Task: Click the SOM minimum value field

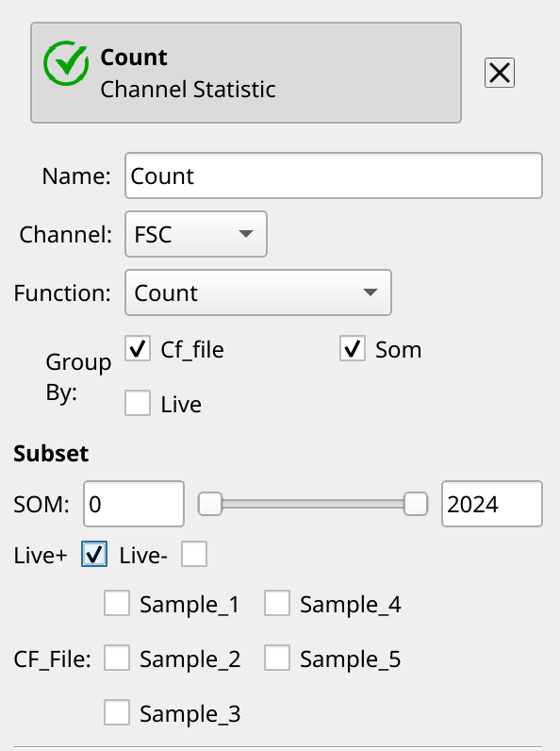Action: (x=134, y=504)
